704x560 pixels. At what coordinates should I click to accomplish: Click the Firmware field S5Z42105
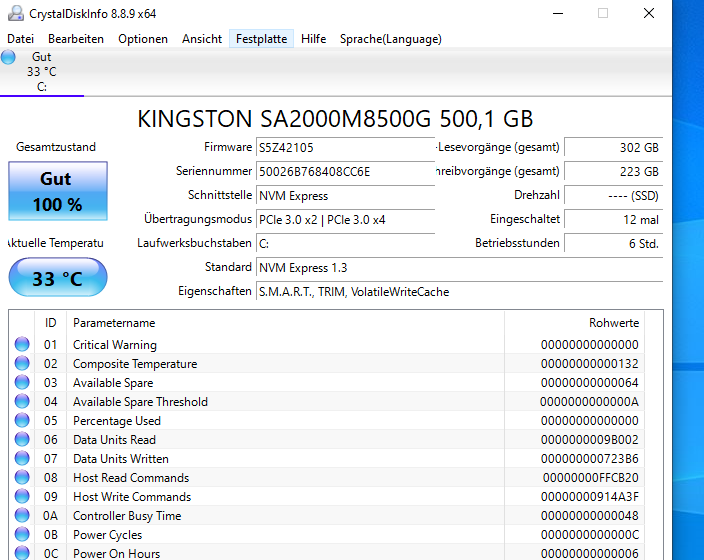point(345,147)
